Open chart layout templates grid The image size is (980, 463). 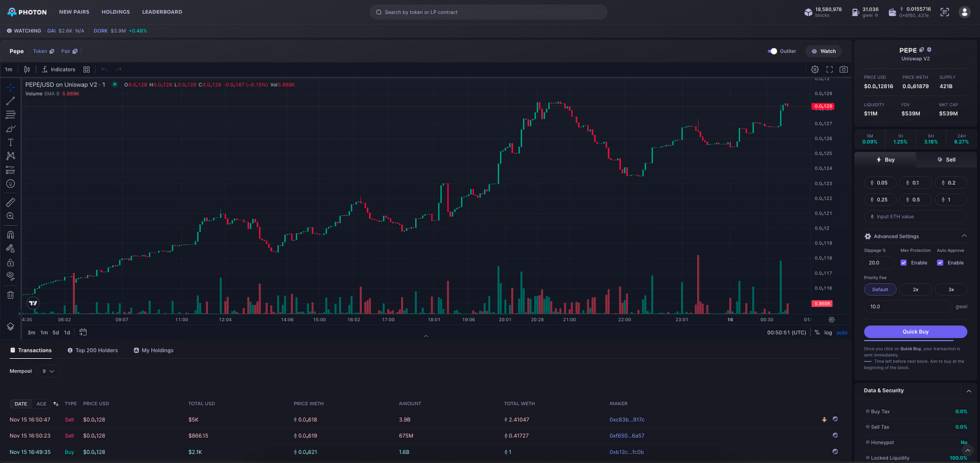click(x=87, y=69)
